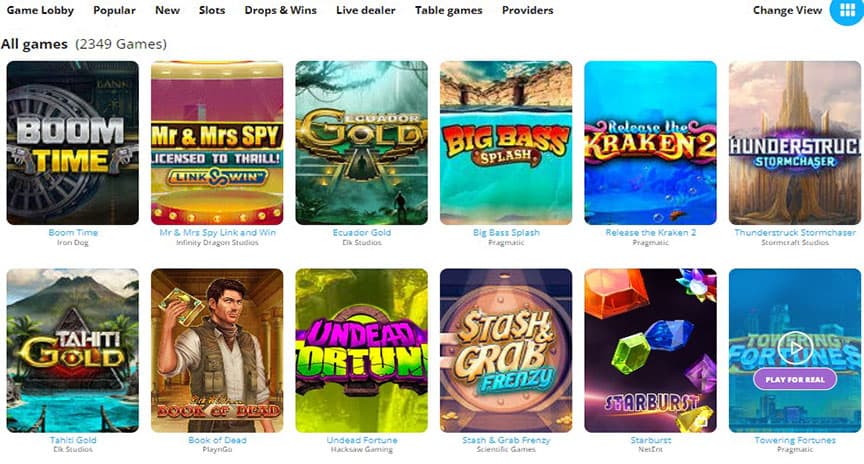The width and height of the screenshot is (864, 464).
Task: Open the Live dealer section
Action: 366,10
